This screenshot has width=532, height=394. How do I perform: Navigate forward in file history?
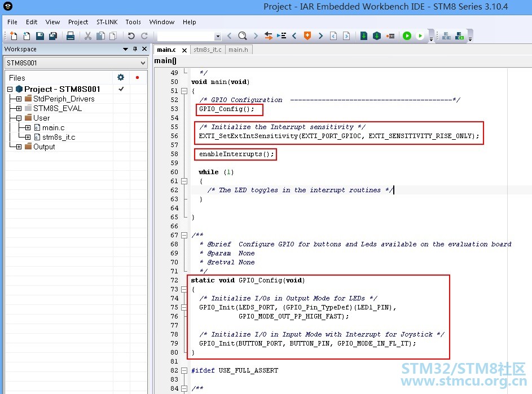click(x=346, y=36)
